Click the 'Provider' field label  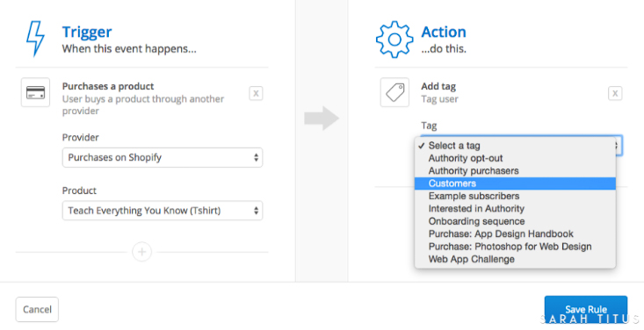click(x=81, y=138)
